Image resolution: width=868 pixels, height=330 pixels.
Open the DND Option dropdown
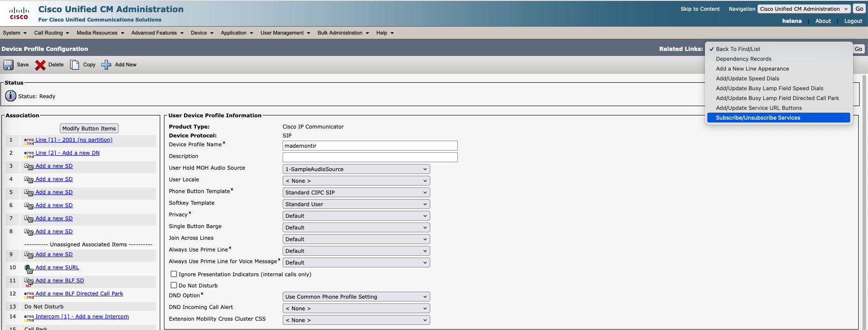pos(356,297)
